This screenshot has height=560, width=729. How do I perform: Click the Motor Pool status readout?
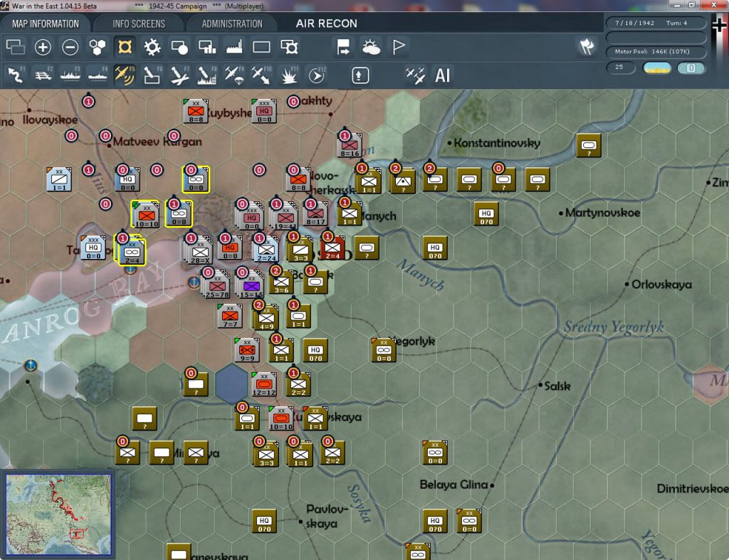(656, 51)
